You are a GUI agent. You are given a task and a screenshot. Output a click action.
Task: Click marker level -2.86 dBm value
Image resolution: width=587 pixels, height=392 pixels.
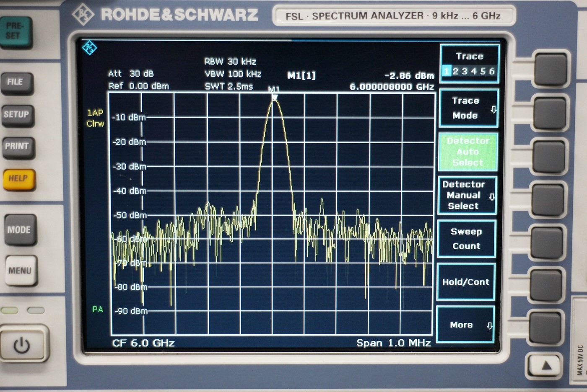click(x=409, y=76)
